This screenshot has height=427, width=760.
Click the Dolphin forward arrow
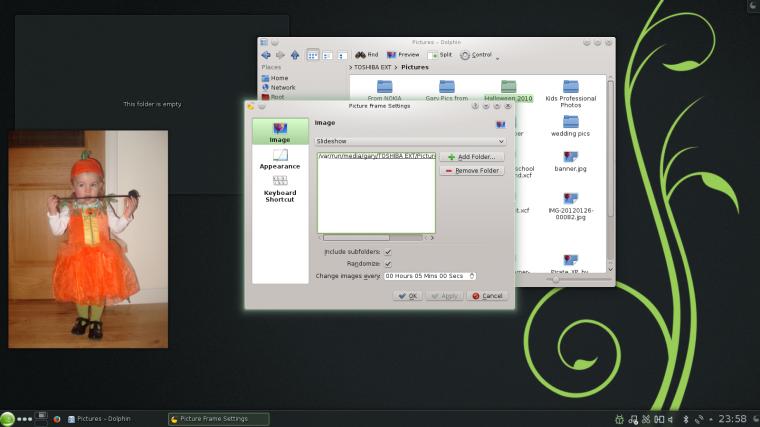(280, 55)
